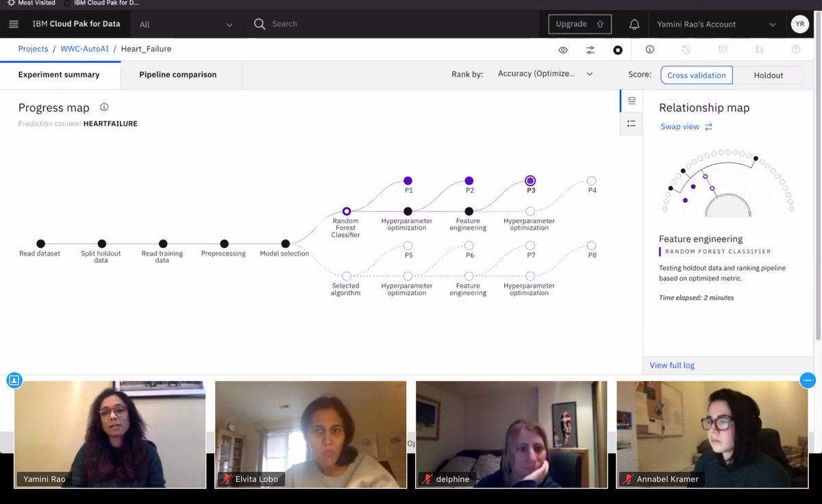Open the comments icon in the toolbar

click(x=723, y=49)
